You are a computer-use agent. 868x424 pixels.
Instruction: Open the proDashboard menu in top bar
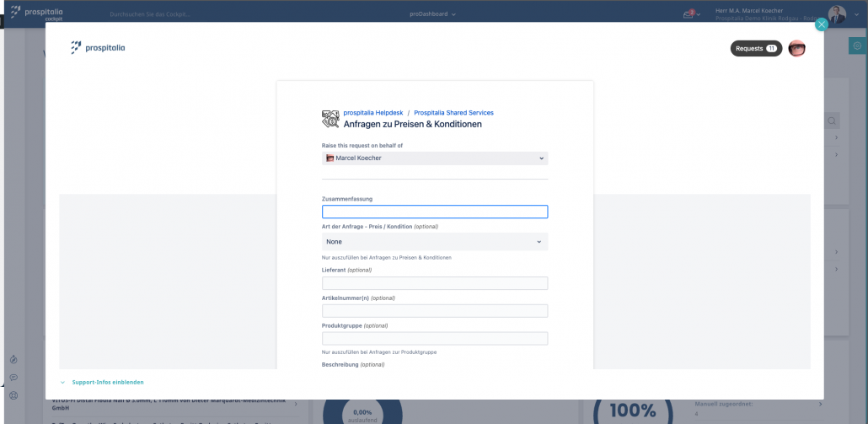(x=432, y=14)
